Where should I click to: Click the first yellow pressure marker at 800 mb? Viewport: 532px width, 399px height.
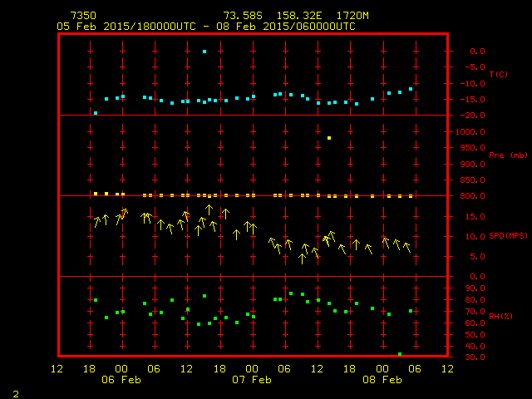[x=96, y=194]
